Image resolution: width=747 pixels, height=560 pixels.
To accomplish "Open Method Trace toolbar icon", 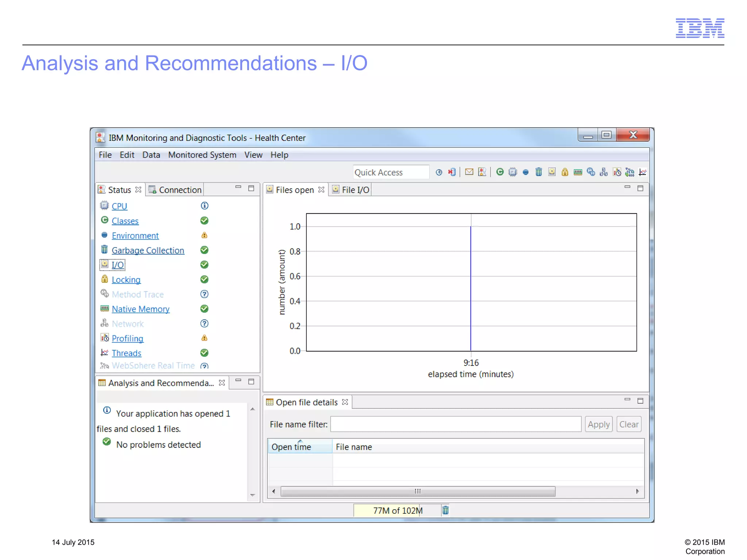I will (x=591, y=172).
